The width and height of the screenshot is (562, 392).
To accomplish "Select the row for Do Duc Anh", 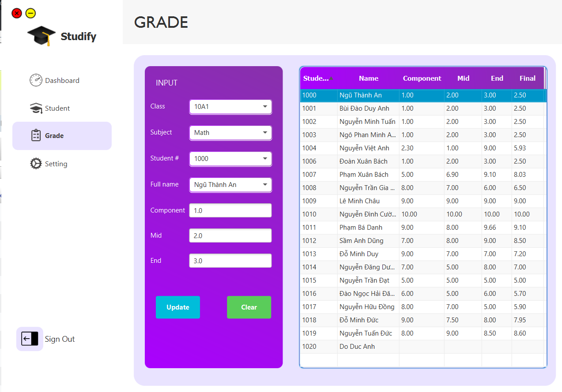I will point(423,347).
